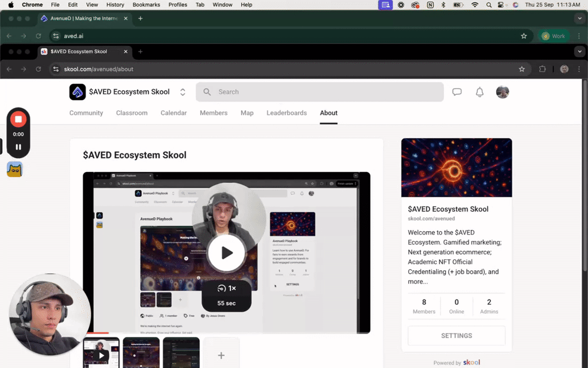Open the Extensions puzzle icon

point(542,69)
